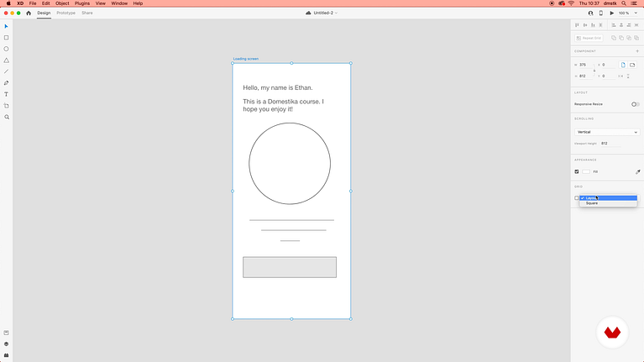This screenshot has width=644, height=362.
Task: Click the distribute vertically icon
Action: (601, 25)
